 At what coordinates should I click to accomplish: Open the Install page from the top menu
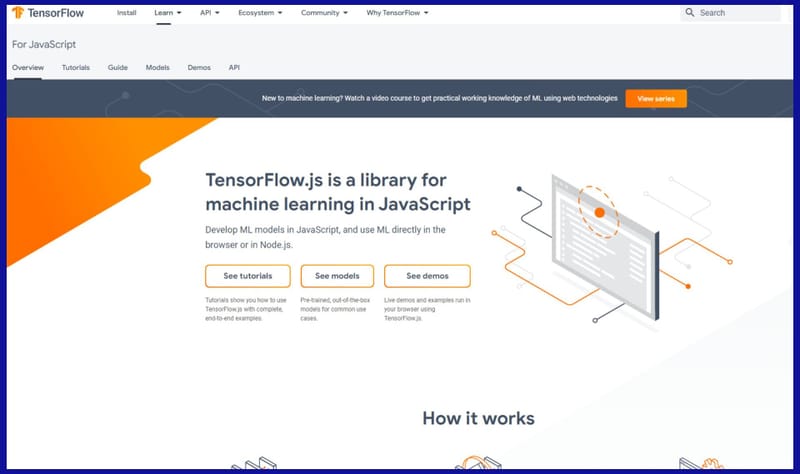(126, 13)
